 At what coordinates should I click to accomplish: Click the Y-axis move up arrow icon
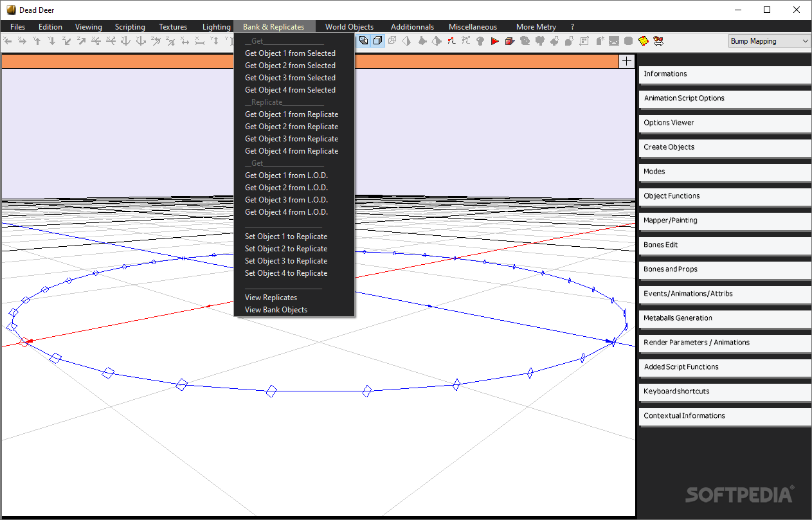pyautogui.click(x=37, y=41)
